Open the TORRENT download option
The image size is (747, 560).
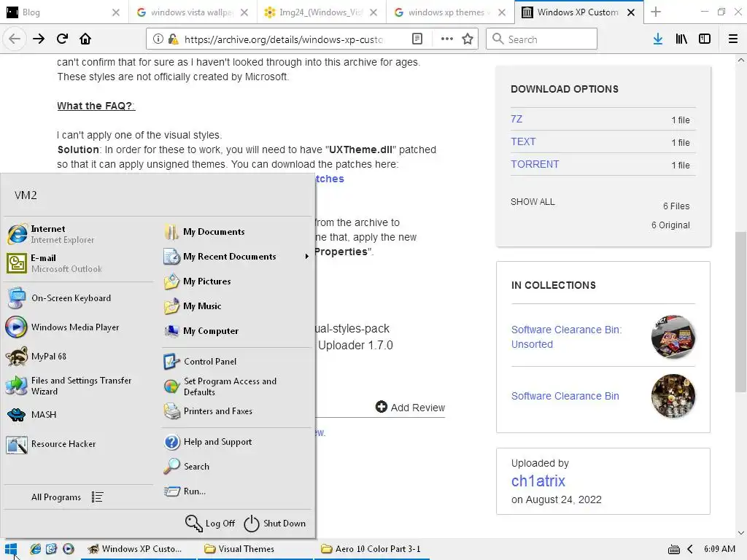[535, 164]
